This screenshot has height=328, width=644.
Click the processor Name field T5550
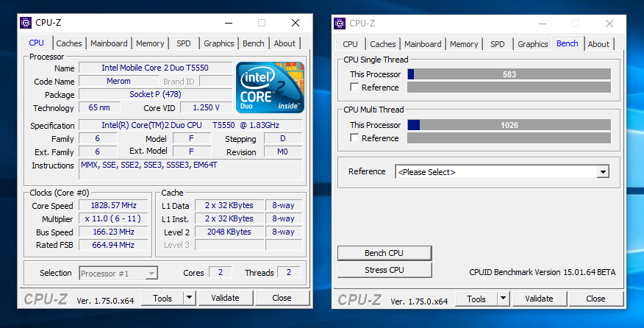[155, 68]
